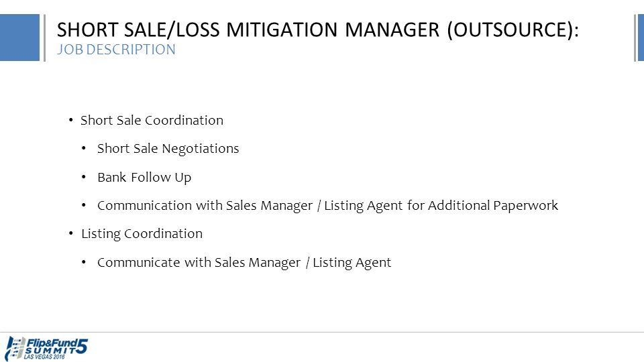Click 'Communicate with Sales Manager / Listing Agent' line

click(244, 262)
